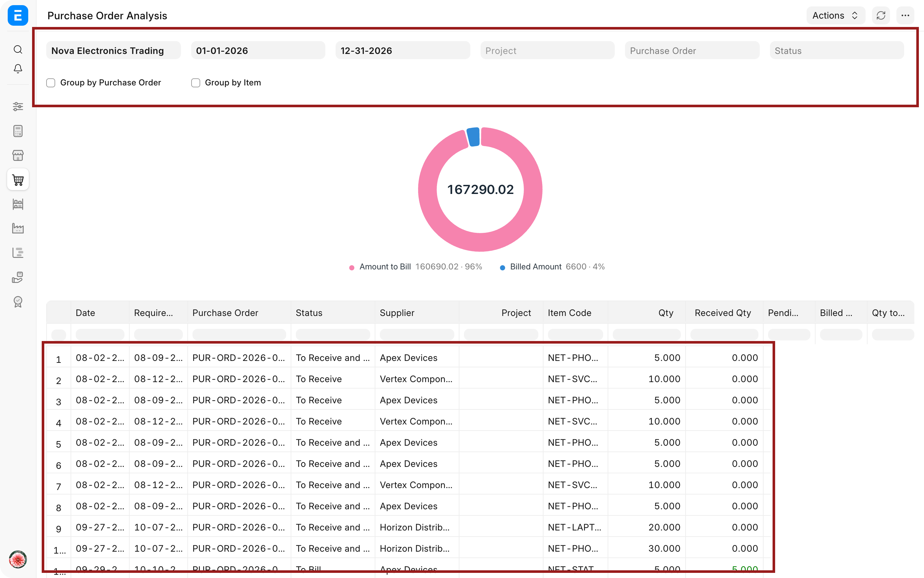This screenshot has width=924, height=578.
Task: Click the pink Amount to Bill legend dot
Action: tap(352, 267)
